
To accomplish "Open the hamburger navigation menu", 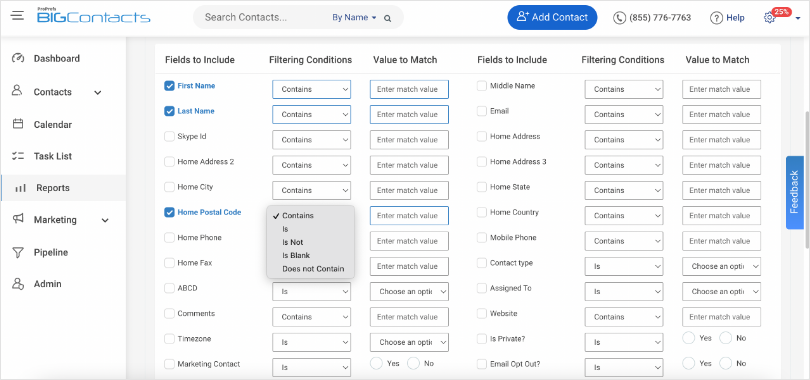I will 17,15.
